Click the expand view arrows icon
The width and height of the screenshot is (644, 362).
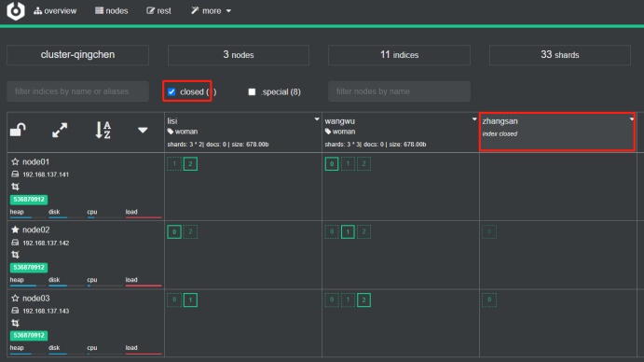[x=60, y=130]
